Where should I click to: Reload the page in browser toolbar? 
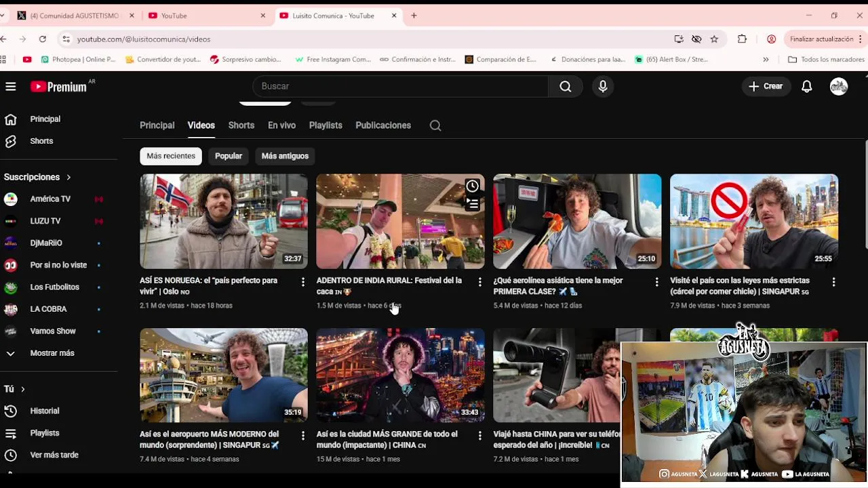point(43,39)
